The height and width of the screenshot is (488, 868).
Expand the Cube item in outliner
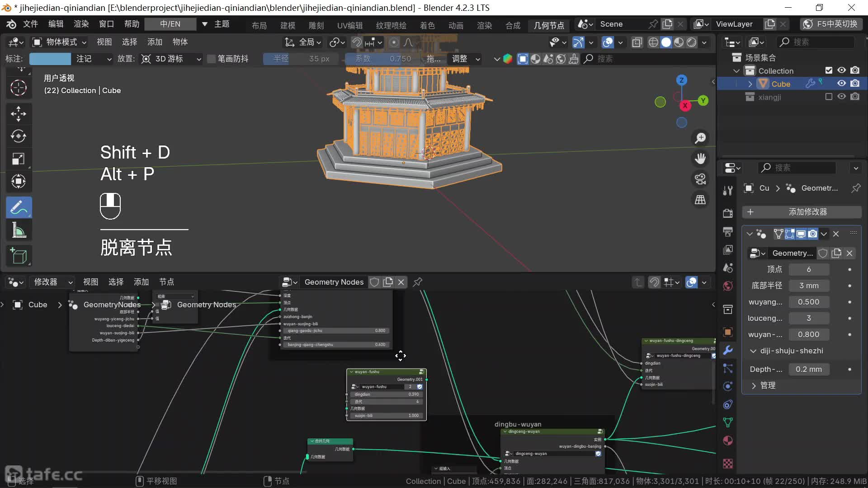[750, 84]
